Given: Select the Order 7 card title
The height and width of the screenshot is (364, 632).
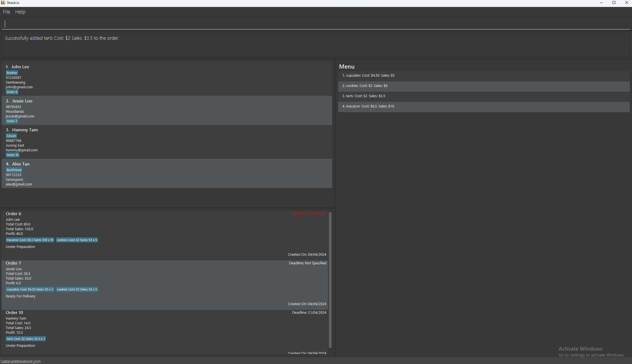Looking at the screenshot, I should [13, 263].
